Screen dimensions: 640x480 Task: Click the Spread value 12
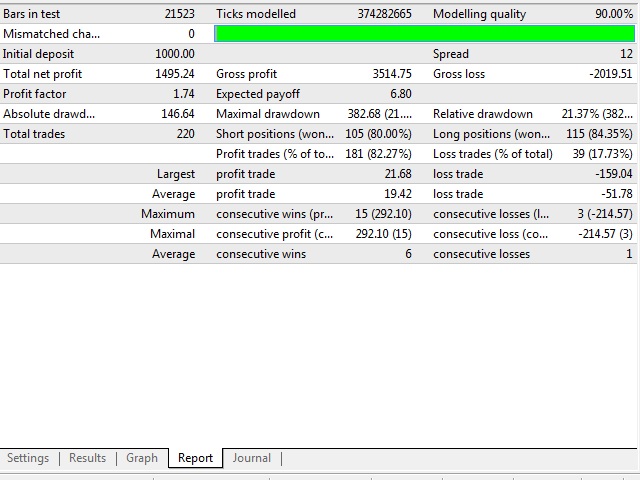(x=626, y=54)
